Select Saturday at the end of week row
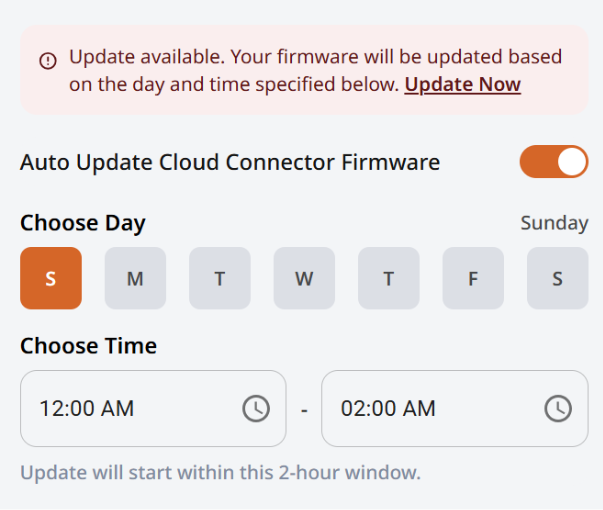 [557, 278]
